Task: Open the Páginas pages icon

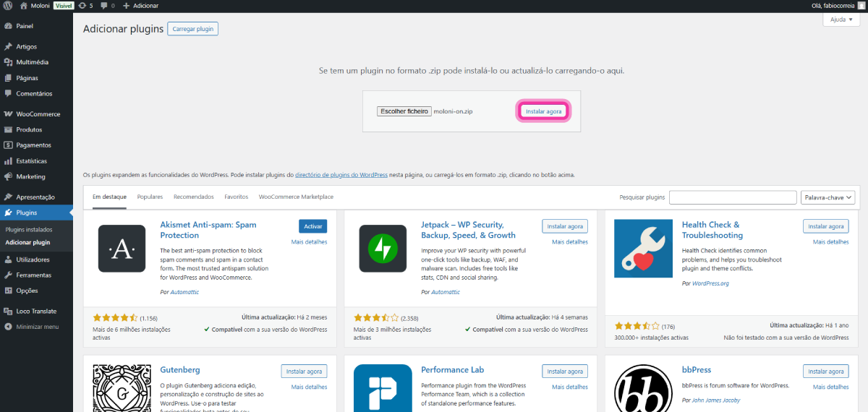Action: 8,78
